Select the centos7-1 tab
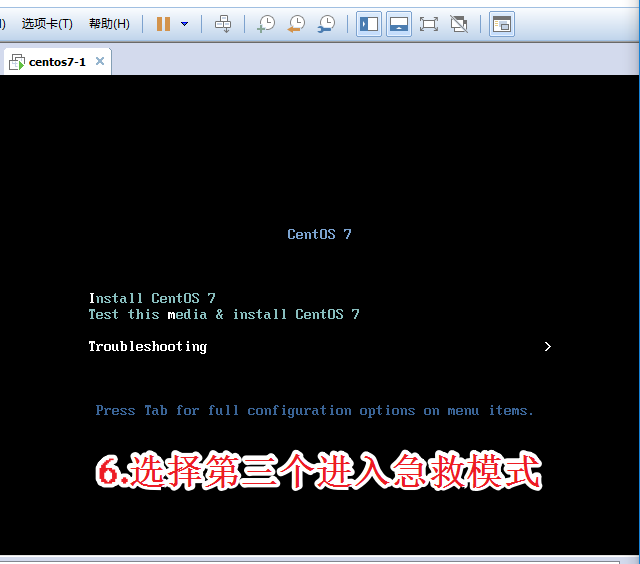This screenshot has width=640, height=564. click(x=57, y=62)
